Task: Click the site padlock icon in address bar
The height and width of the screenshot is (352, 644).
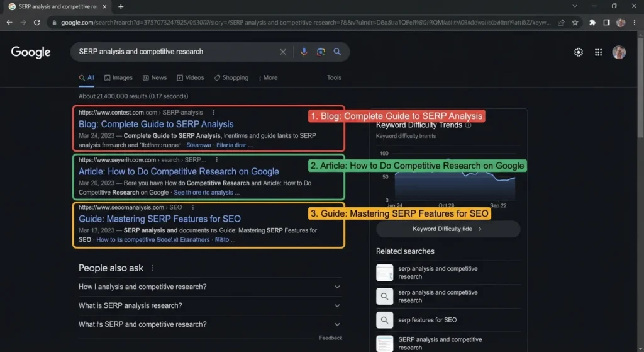Action: [54, 23]
